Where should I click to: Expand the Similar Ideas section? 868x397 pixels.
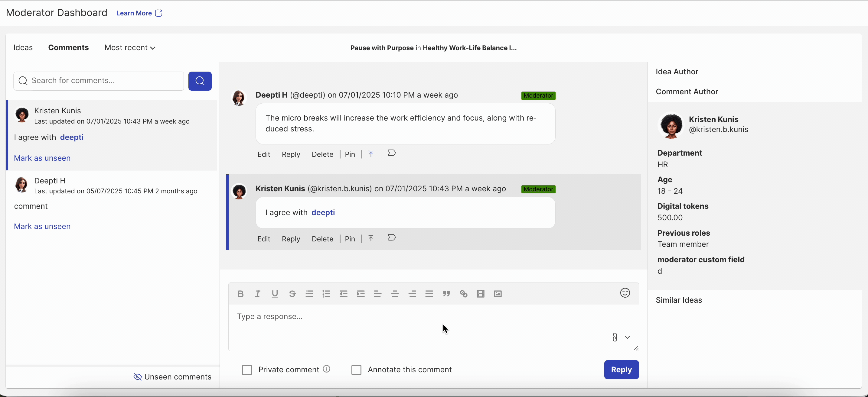coord(679,300)
